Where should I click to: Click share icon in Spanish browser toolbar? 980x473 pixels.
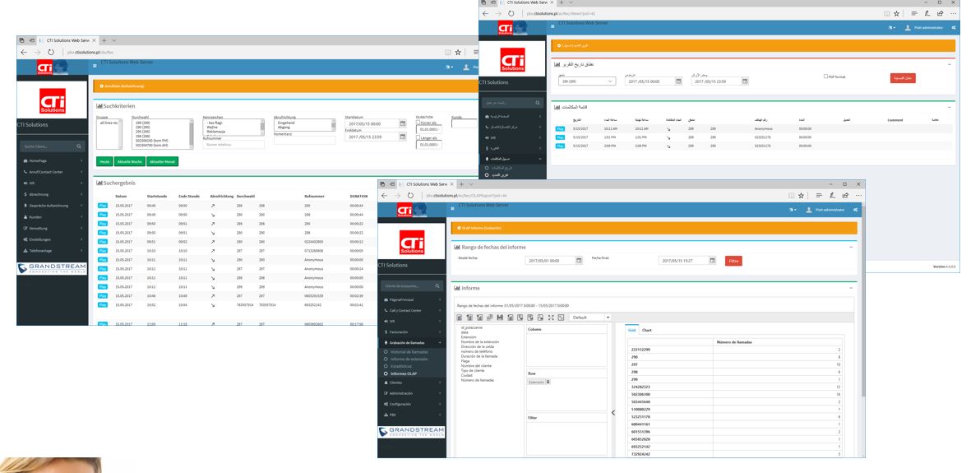pos(844,195)
